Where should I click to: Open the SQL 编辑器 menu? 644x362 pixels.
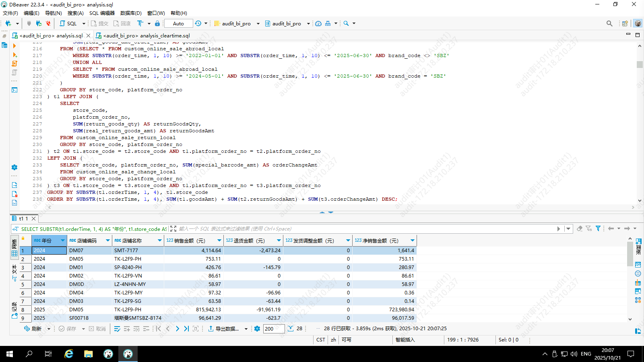point(102,13)
